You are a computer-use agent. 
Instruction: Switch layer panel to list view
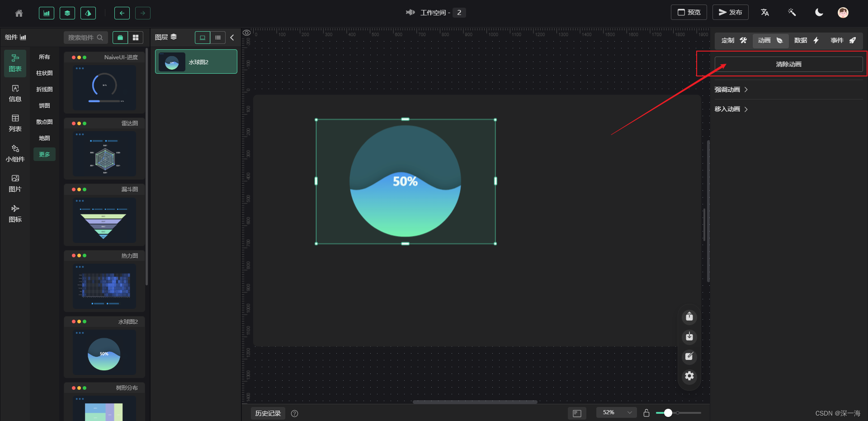point(218,38)
